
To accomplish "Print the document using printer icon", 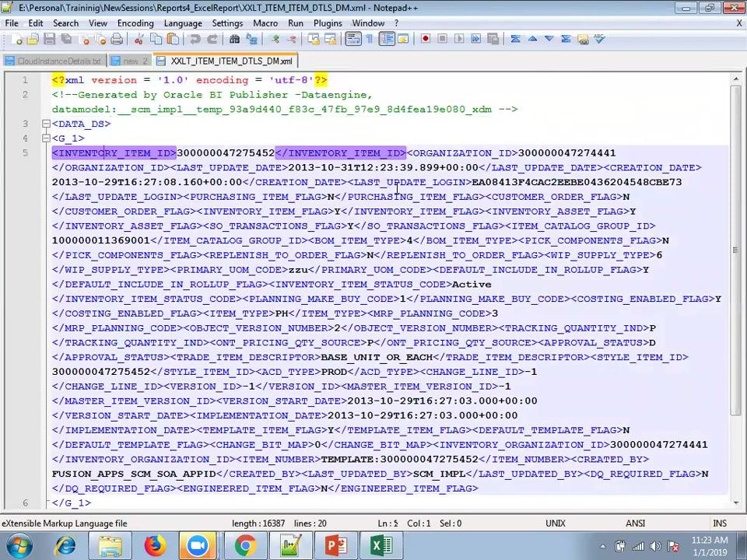I will coord(117,40).
